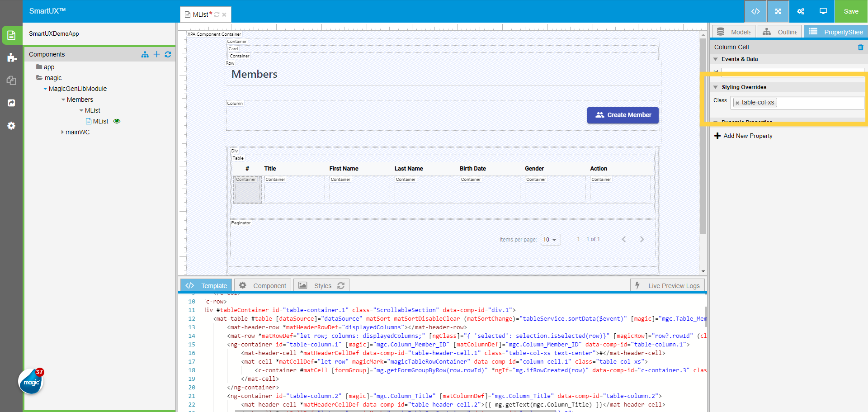Open the items per page dropdown

[x=550, y=240]
